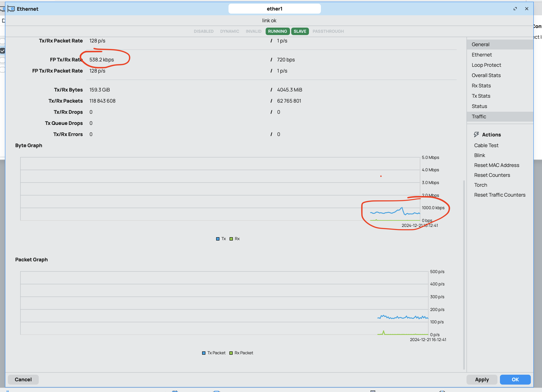Toggle the checked checkbox at left edge
This screenshot has height=392, width=542.
[3, 51]
